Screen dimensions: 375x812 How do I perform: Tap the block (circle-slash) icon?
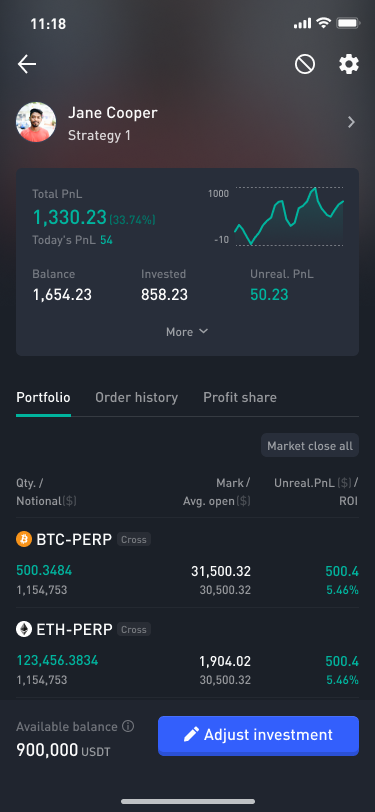305,64
